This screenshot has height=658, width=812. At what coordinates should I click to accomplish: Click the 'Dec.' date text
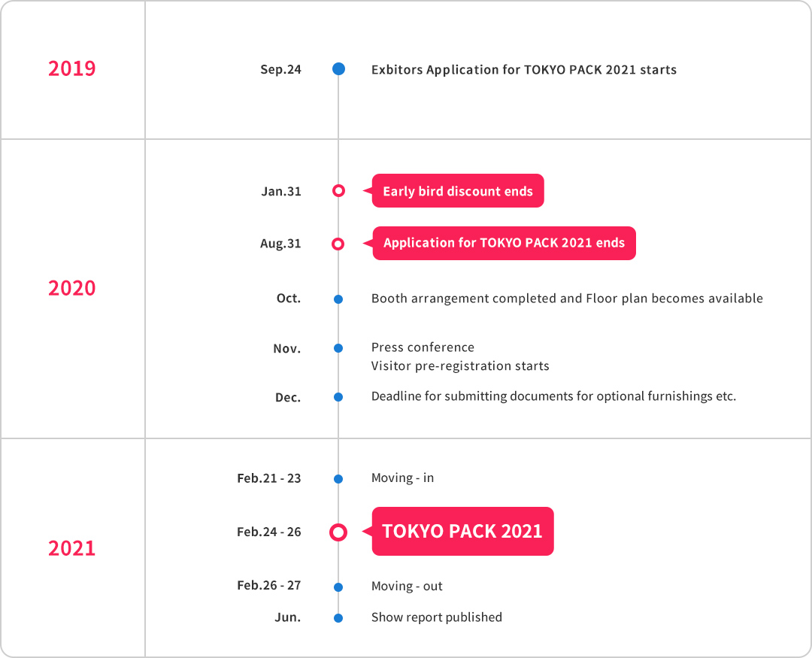pyautogui.click(x=288, y=397)
